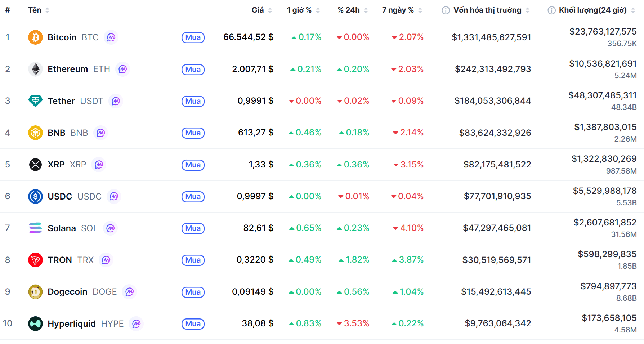The height and width of the screenshot is (344, 644).
Task: Click Ethereum price 2.007,71 $
Action: (x=252, y=69)
